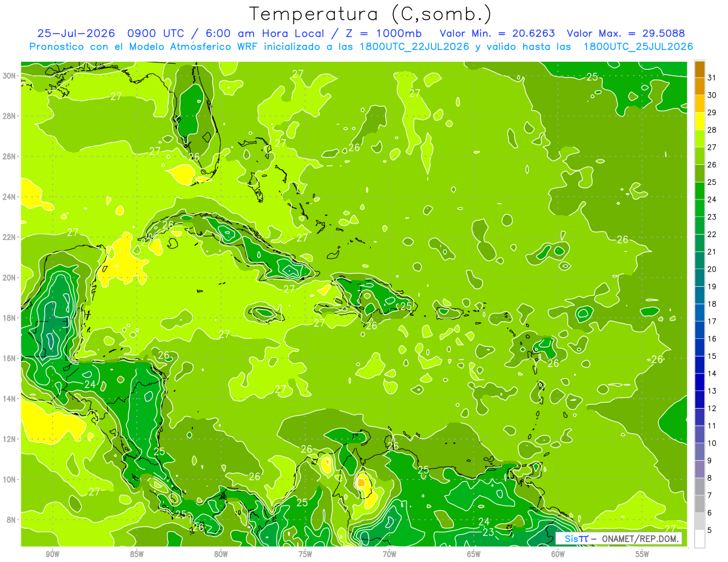Click the 65W longitude axis label
728x562 pixels.
click(x=474, y=554)
